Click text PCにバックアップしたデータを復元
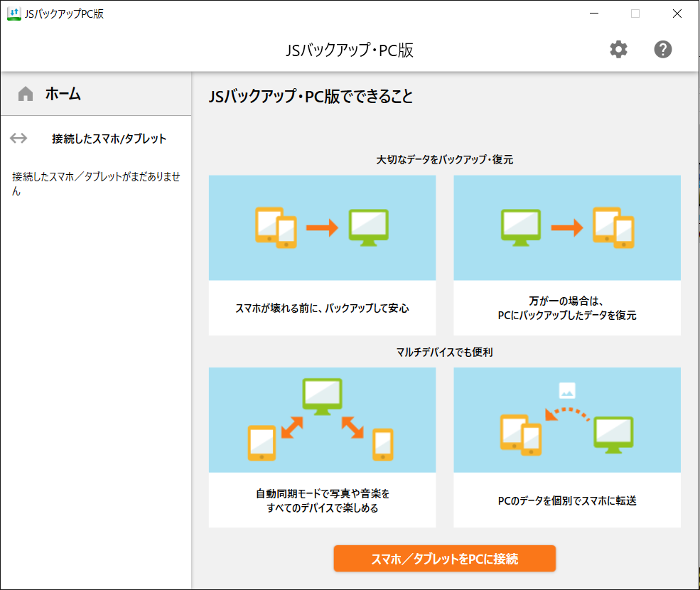Image resolution: width=700 pixels, height=590 pixels. 567,316
